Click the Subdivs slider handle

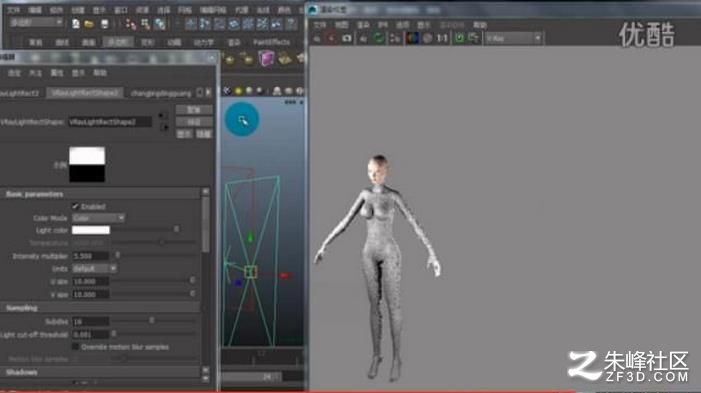point(152,320)
